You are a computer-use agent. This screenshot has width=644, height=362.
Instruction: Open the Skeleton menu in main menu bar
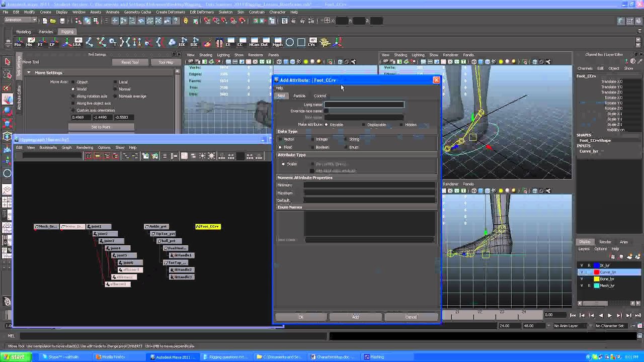(225, 12)
